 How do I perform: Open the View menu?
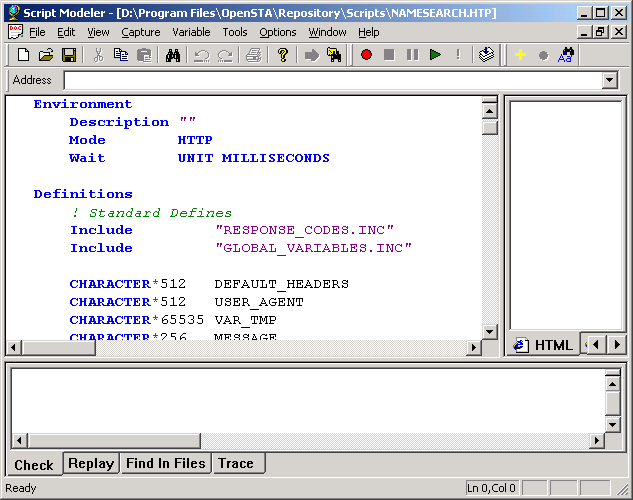(98, 32)
